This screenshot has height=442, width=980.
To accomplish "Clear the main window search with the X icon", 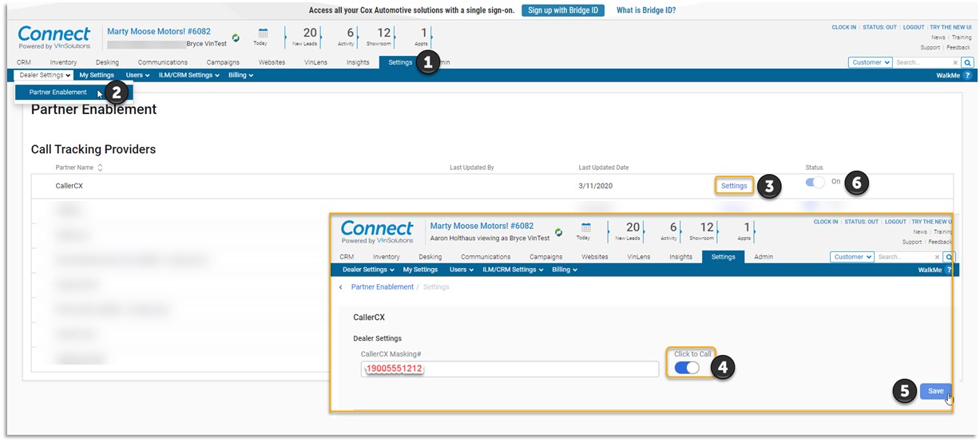I will [x=955, y=62].
